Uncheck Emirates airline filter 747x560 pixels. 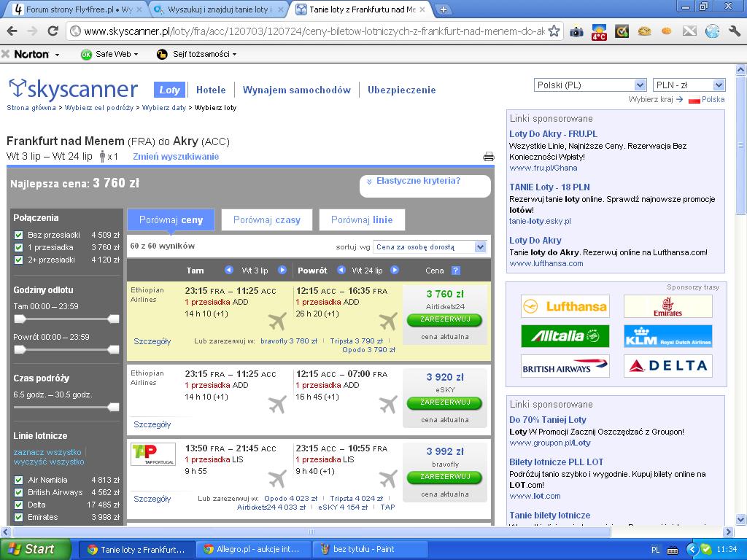tap(18, 517)
